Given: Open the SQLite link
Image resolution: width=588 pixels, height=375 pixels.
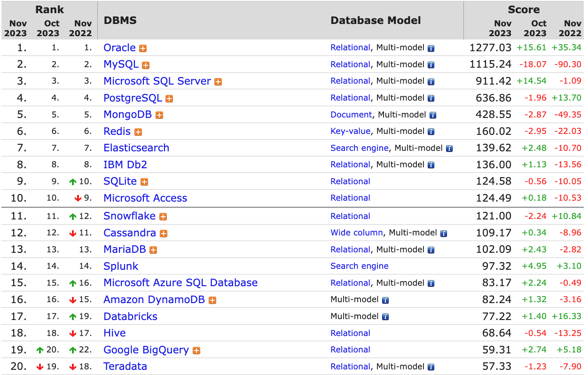Looking at the screenshot, I should [120, 181].
